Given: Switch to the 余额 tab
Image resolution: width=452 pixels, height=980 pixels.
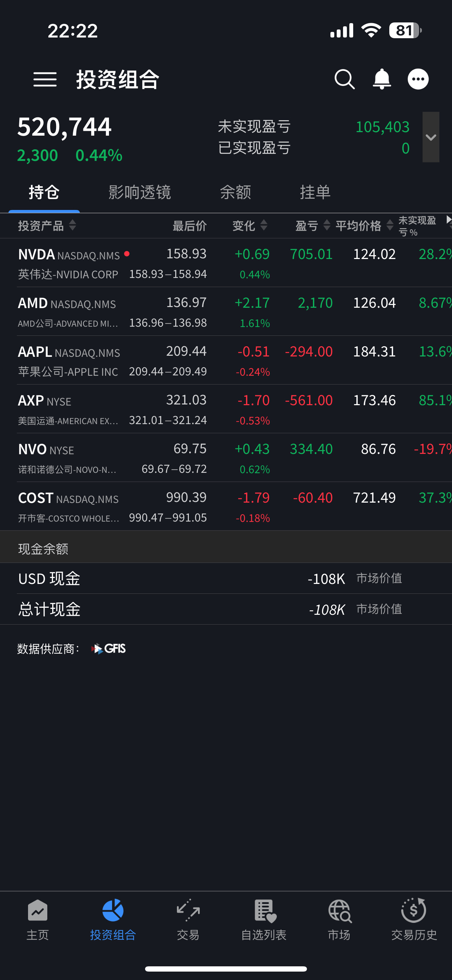Looking at the screenshot, I should (x=235, y=192).
